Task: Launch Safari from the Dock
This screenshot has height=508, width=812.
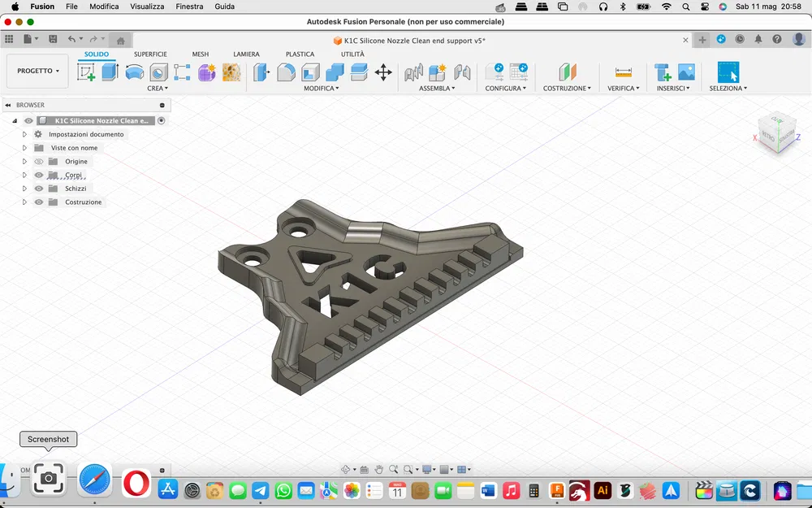Action: 94,480
